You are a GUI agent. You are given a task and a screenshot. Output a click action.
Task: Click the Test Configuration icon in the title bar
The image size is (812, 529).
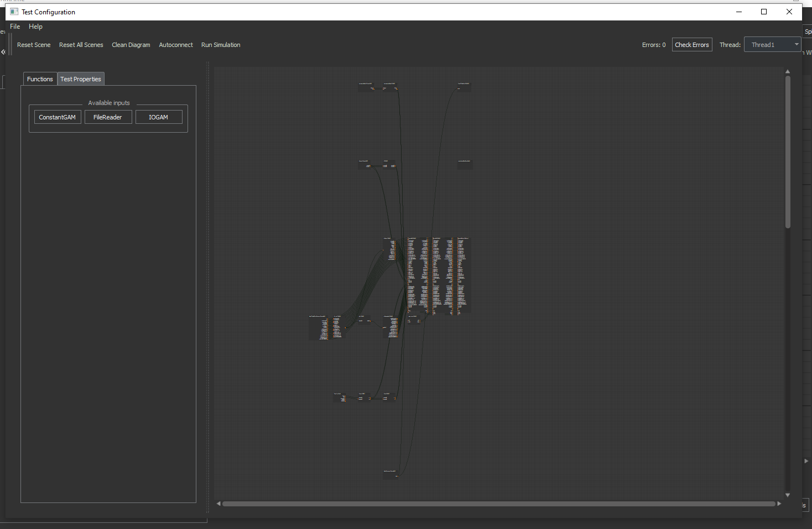point(13,11)
